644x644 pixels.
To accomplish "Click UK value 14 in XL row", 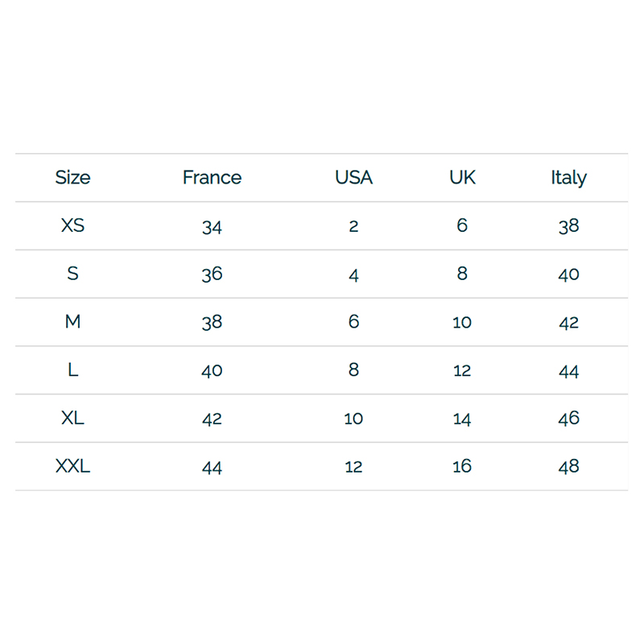I will tap(462, 419).
